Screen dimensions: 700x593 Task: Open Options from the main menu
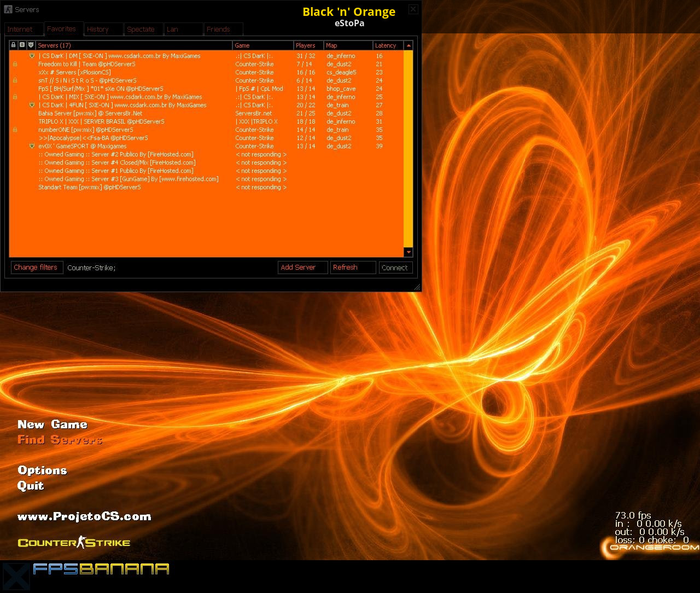pos(42,470)
